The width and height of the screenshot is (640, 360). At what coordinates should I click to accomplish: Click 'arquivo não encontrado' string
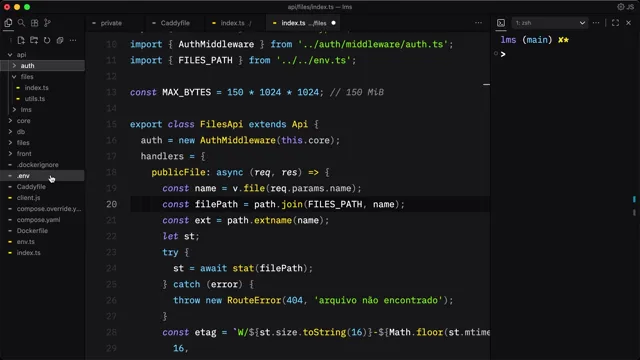(378, 300)
